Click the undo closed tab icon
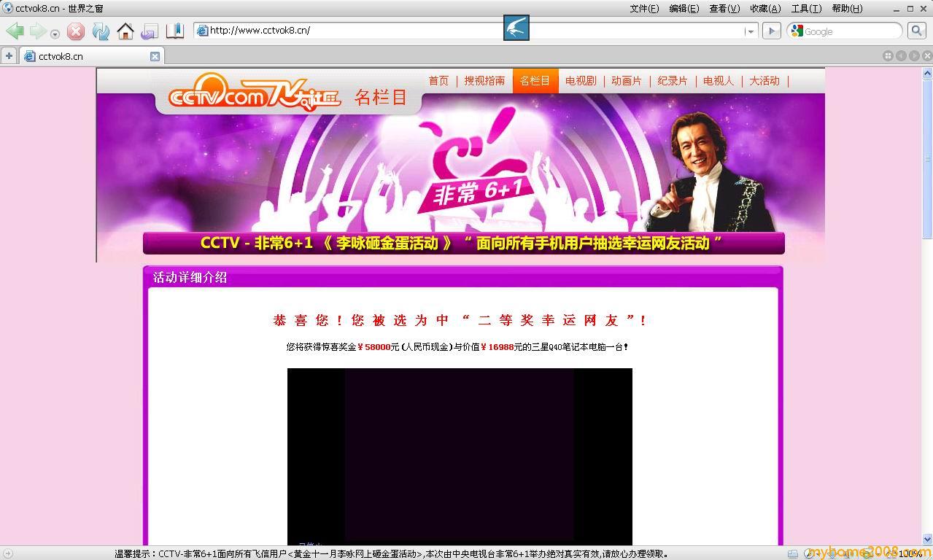Image resolution: width=933 pixels, height=560 pixels. point(150,31)
